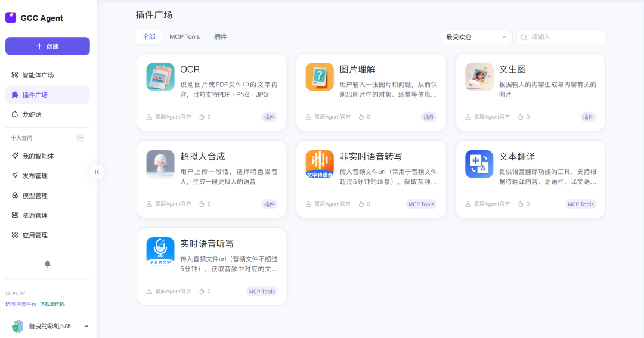
Task: Click the MCP Tools tag on 实时语音听写 card
Action: tap(262, 291)
